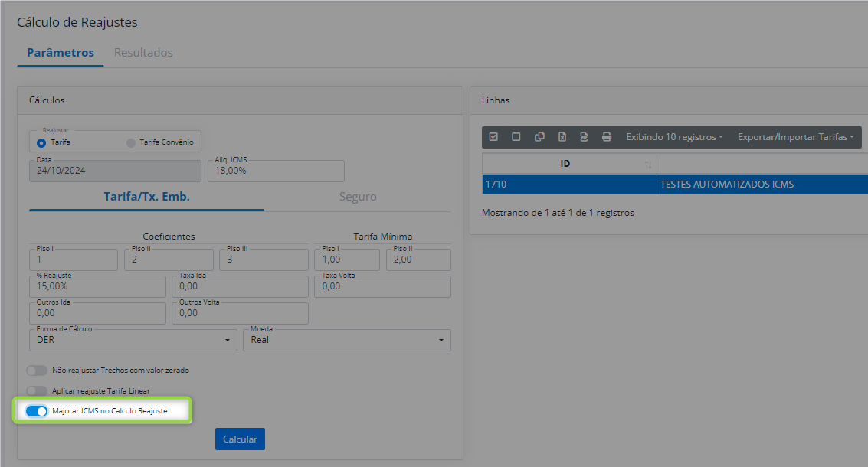Click Coeficientes Piso II field
The height and width of the screenshot is (467, 868).
(x=169, y=260)
